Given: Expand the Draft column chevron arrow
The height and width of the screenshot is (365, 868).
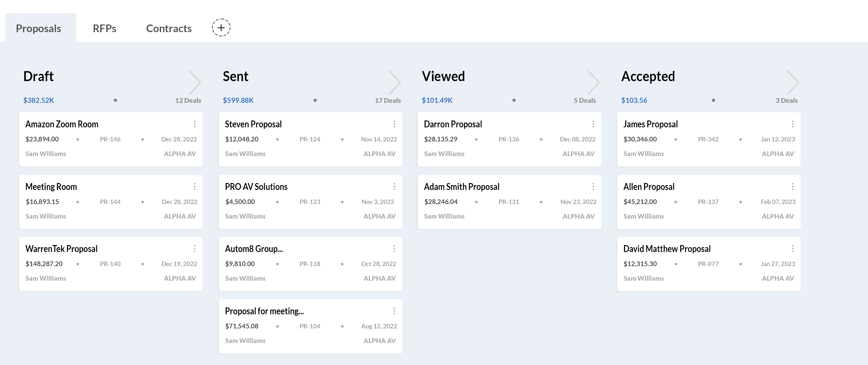Looking at the screenshot, I should [195, 83].
